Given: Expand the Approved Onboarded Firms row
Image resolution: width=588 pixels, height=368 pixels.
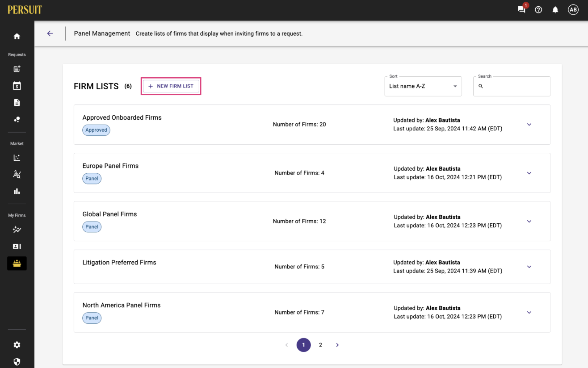Looking at the screenshot, I should tap(529, 125).
